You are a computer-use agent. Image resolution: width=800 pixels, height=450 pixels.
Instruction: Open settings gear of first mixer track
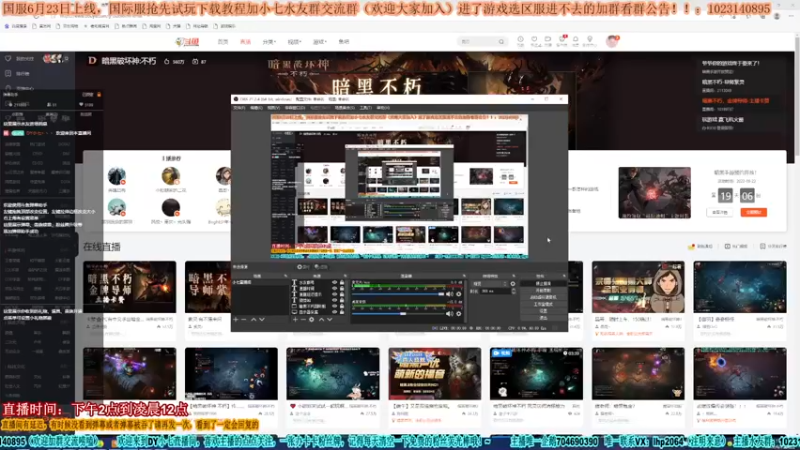tap(459, 294)
